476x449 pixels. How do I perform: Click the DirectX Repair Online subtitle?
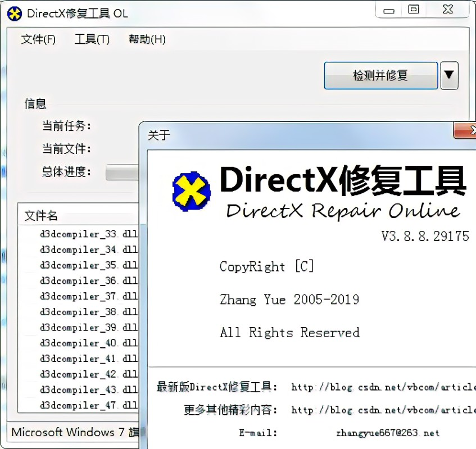[x=343, y=210]
